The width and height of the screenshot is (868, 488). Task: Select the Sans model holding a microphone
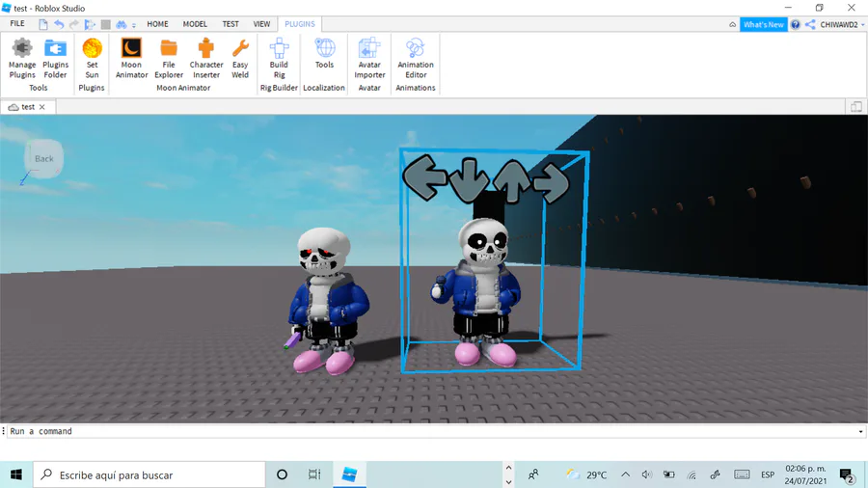[x=478, y=292]
